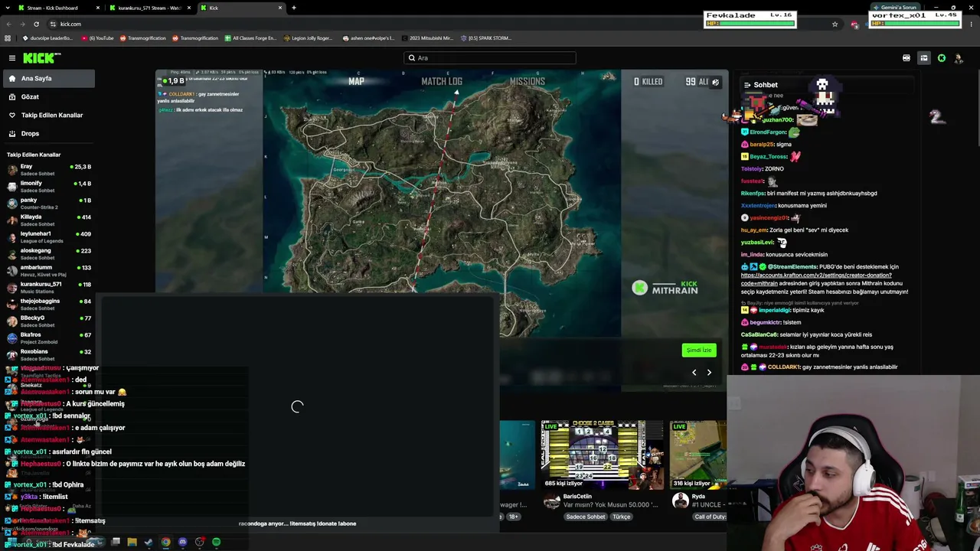Viewport: 980px width, 551px height.
Task: Reload the page with the refresh icon
Action: 36,24
